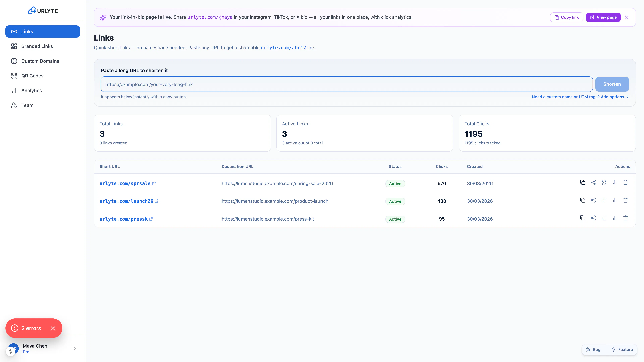This screenshot has height=362, width=644.
Task: Open urlyte.com/launch26 short URL
Action: pyautogui.click(x=126, y=201)
